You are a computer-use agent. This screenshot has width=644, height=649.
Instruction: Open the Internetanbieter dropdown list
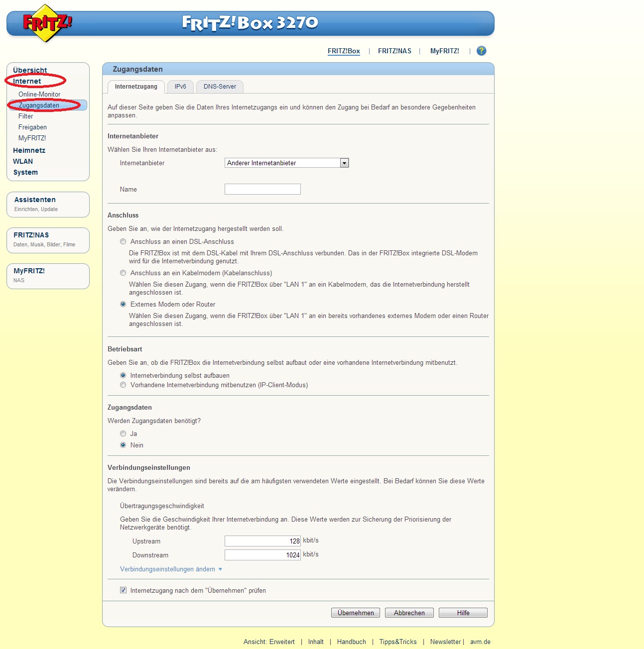344,163
